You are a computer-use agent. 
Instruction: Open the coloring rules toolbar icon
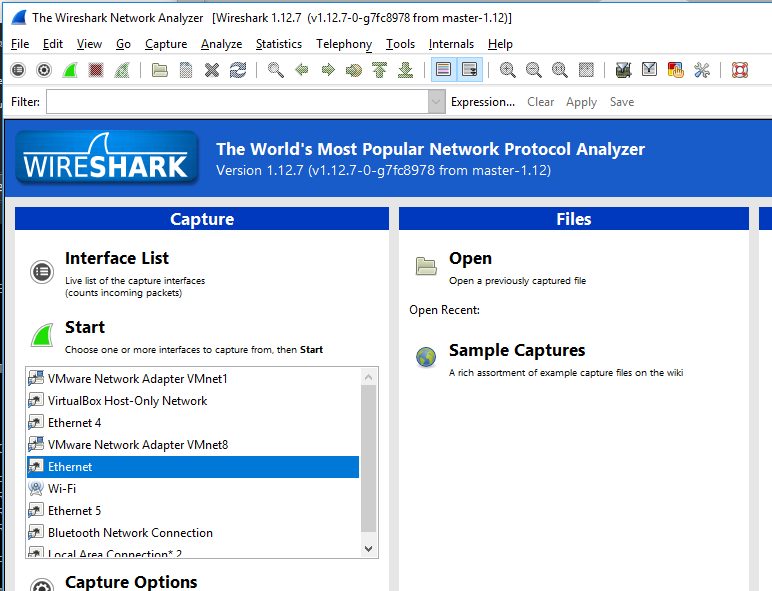click(676, 70)
